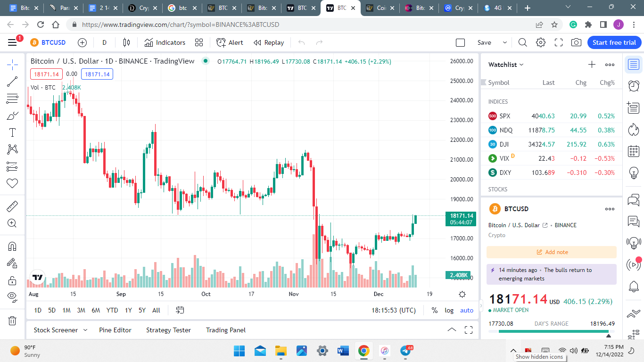
Task: Open the symbol search magnifier
Action: [x=522, y=42]
